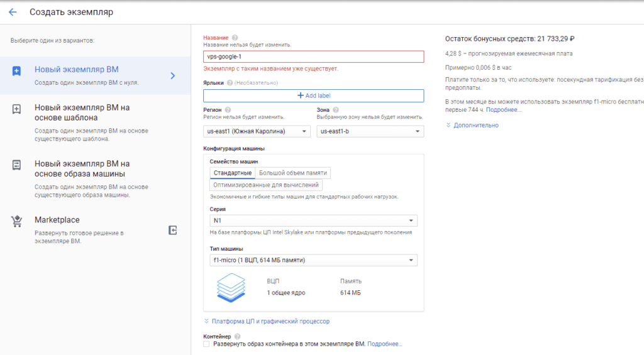Click help icon next to Название

tap(235, 38)
